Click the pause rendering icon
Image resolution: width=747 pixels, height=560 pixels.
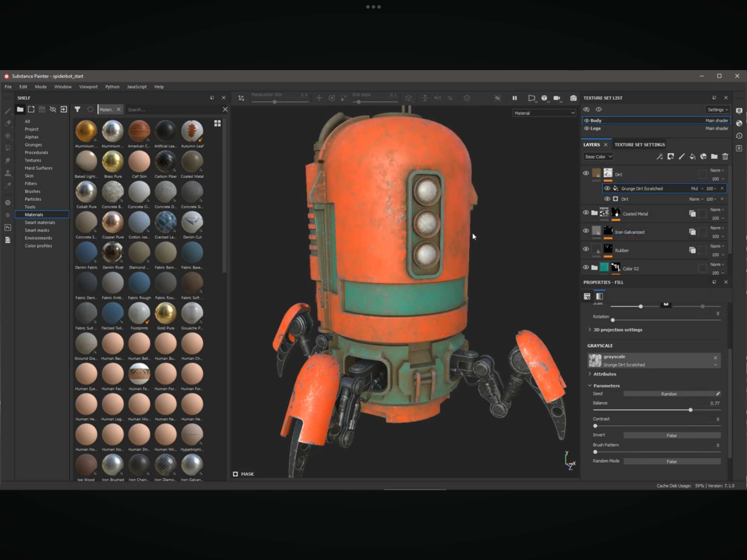515,98
